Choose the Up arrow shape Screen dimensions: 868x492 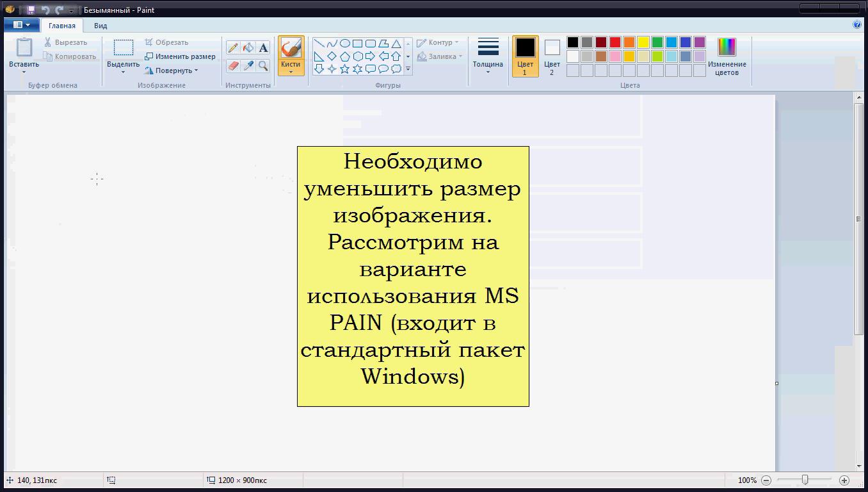pos(396,56)
